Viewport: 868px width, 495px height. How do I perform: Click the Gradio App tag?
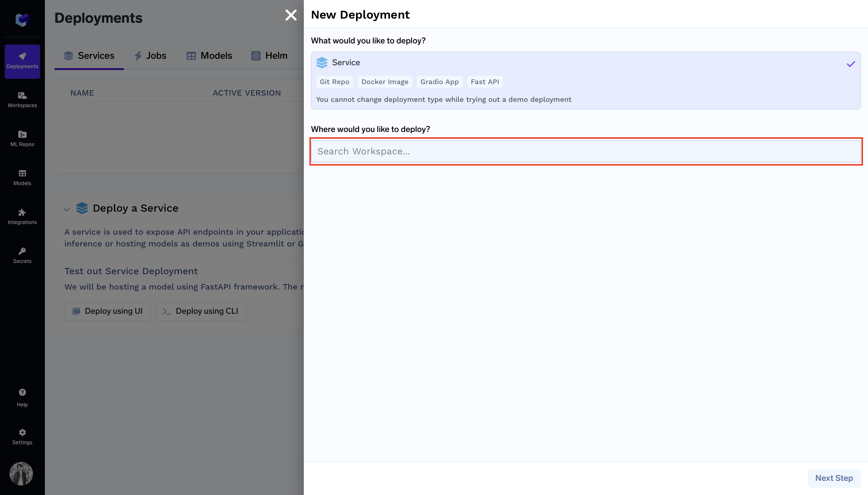[x=439, y=82]
